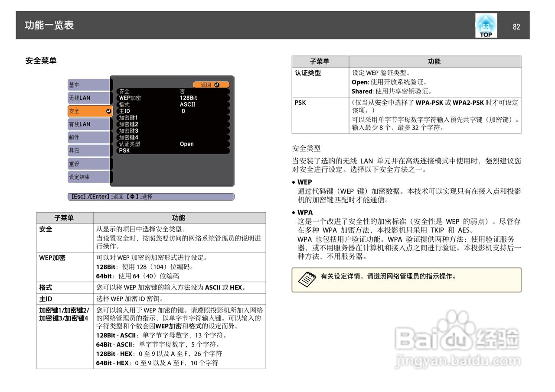This screenshot has width=555, height=392.
Task: Click the left table 子菜单 header
Action: click(x=64, y=218)
